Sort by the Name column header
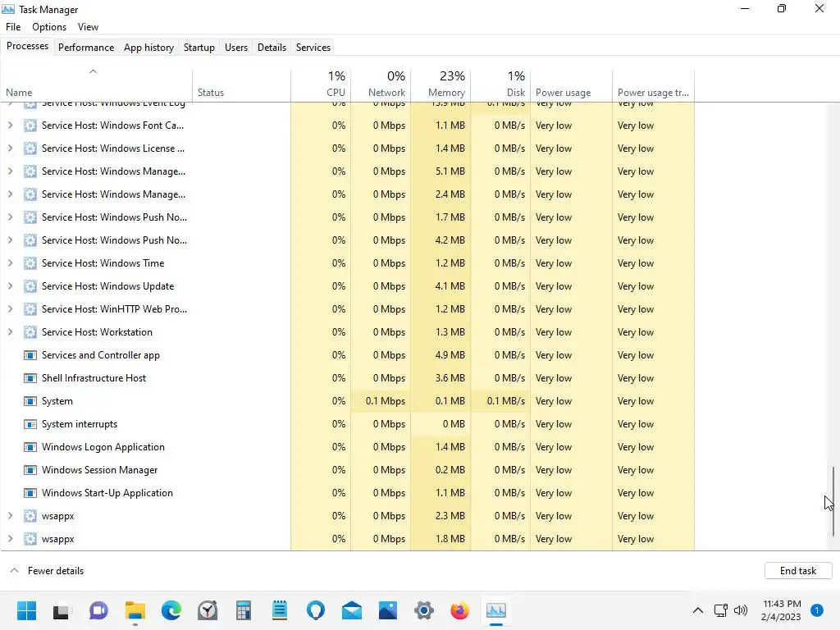 pos(97,84)
